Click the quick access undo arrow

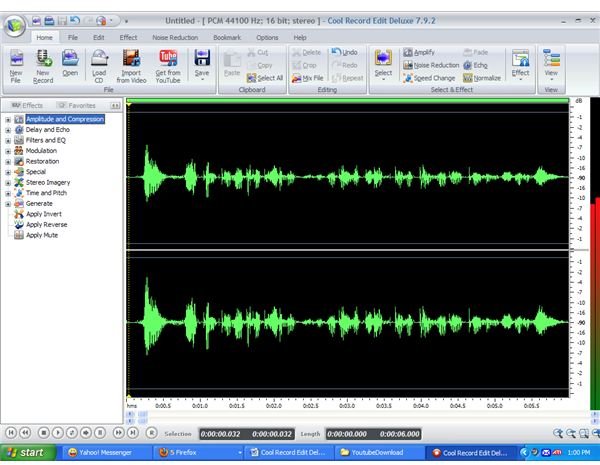(x=75, y=21)
